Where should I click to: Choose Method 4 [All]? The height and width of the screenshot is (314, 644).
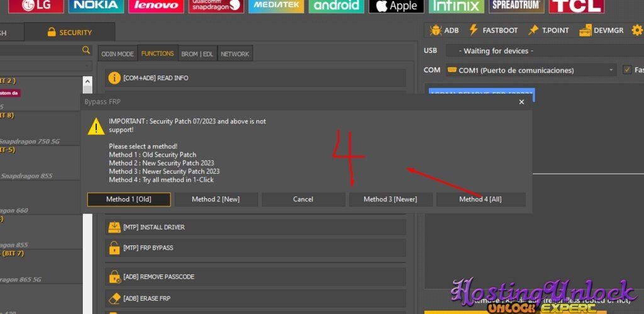click(480, 199)
